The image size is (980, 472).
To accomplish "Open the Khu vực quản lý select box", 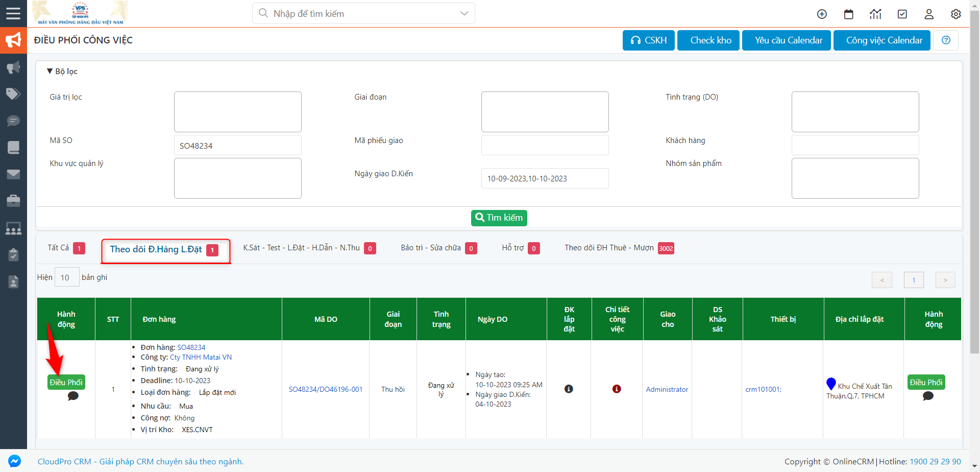I will coord(238,178).
